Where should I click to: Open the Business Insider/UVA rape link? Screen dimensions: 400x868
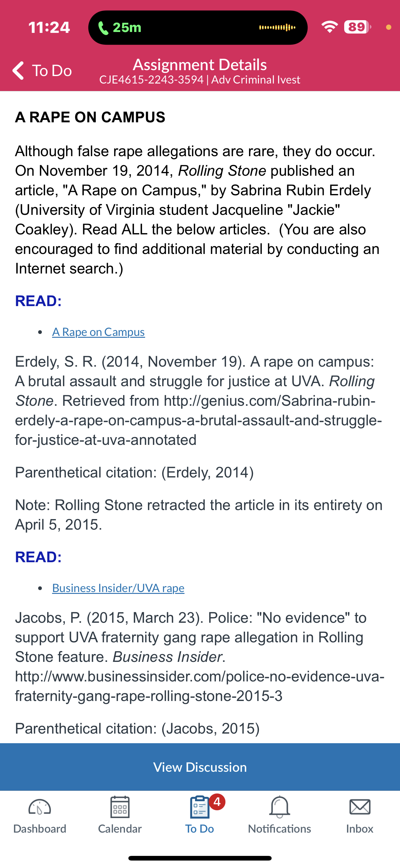click(118, 588)
